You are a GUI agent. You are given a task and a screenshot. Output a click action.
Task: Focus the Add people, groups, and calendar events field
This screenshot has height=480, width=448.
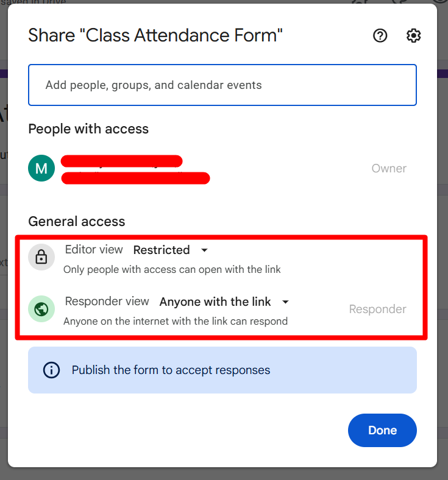click(x=222, y=85)
